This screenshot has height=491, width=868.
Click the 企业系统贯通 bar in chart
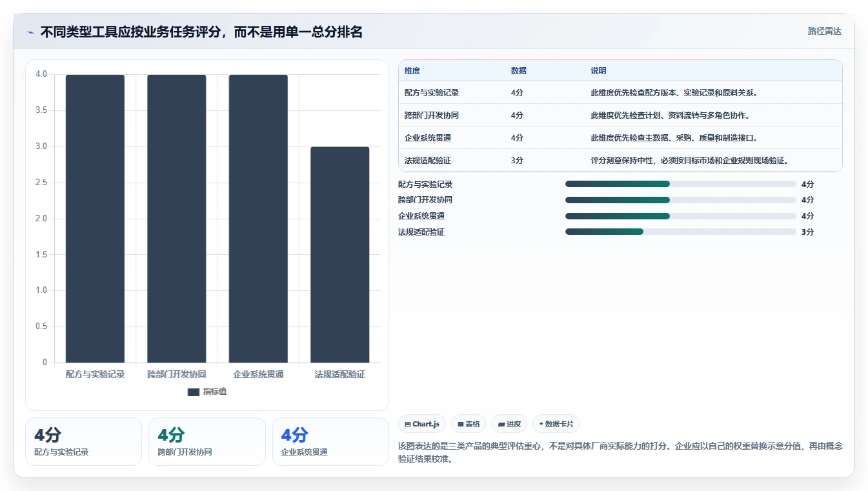(258, 218)
